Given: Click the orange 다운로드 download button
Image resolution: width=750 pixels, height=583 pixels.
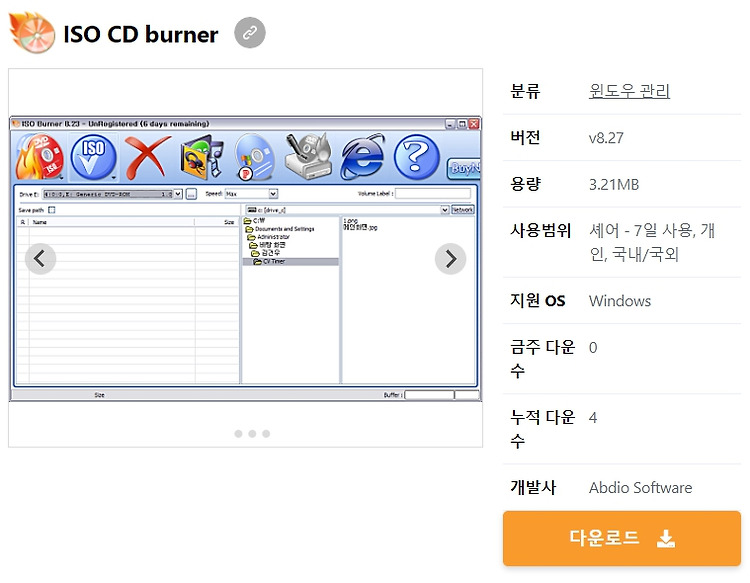Looking at the screenshot, I should pos(621,538).
